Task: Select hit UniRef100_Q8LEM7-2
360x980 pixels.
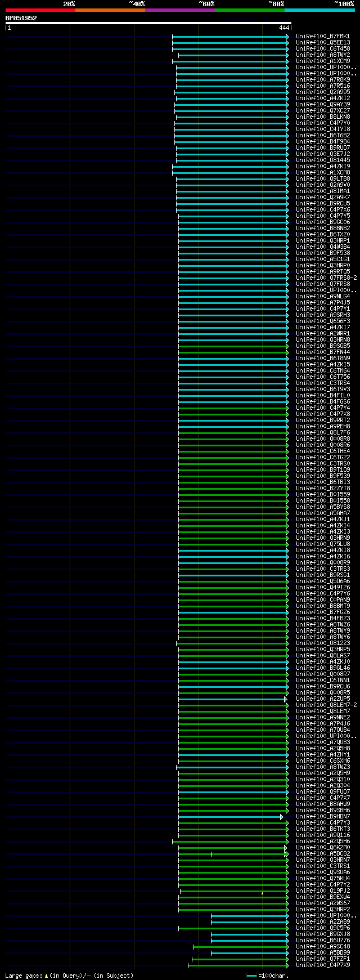Action: tap(326, 705)
